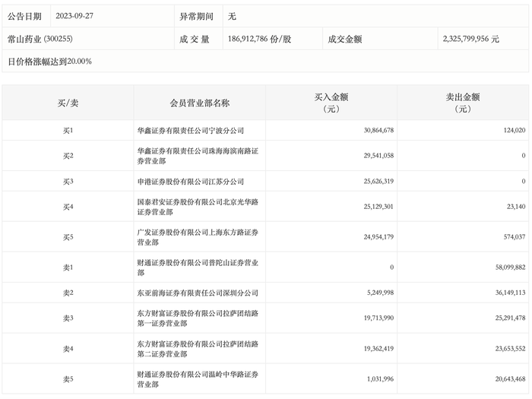The height and width of the screenshot is (399, 532).
Task: Click the 买4 row label
Action: pos(68,207)
